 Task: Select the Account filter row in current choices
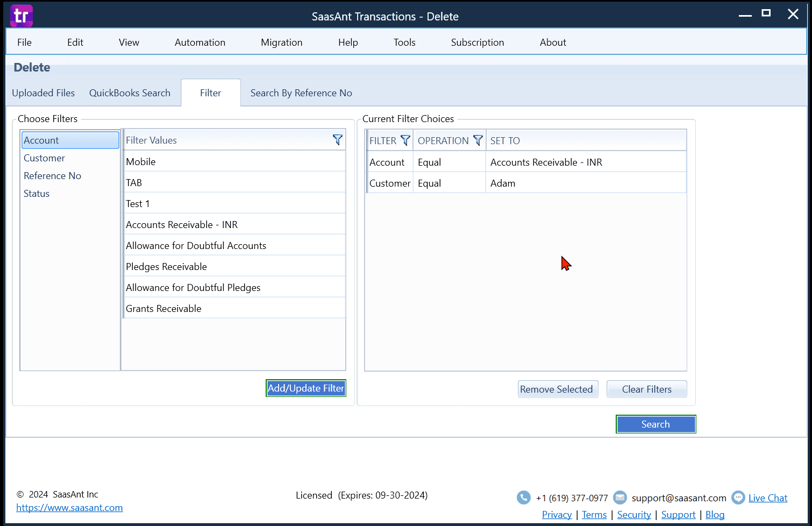(526, 162)
